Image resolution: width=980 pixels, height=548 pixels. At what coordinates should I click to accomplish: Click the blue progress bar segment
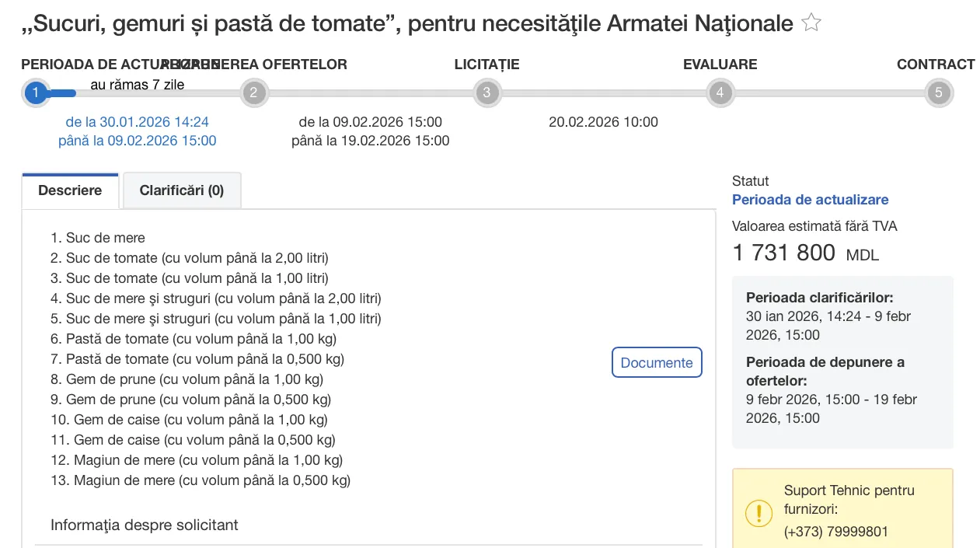[x=61, y=93]
